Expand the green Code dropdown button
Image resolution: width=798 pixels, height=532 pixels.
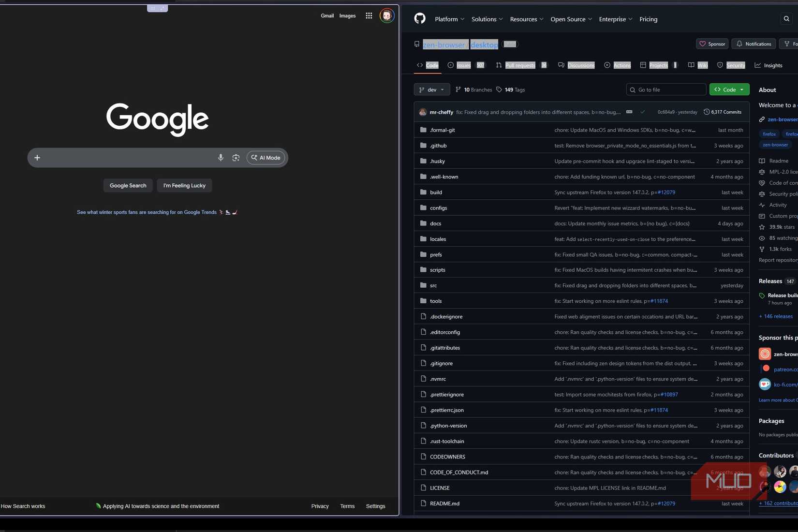729,89
